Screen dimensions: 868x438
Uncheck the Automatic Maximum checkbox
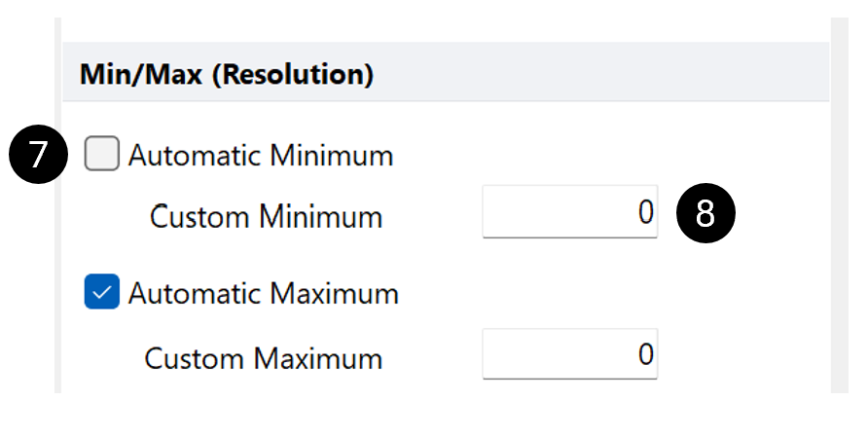tap(101, 292)
